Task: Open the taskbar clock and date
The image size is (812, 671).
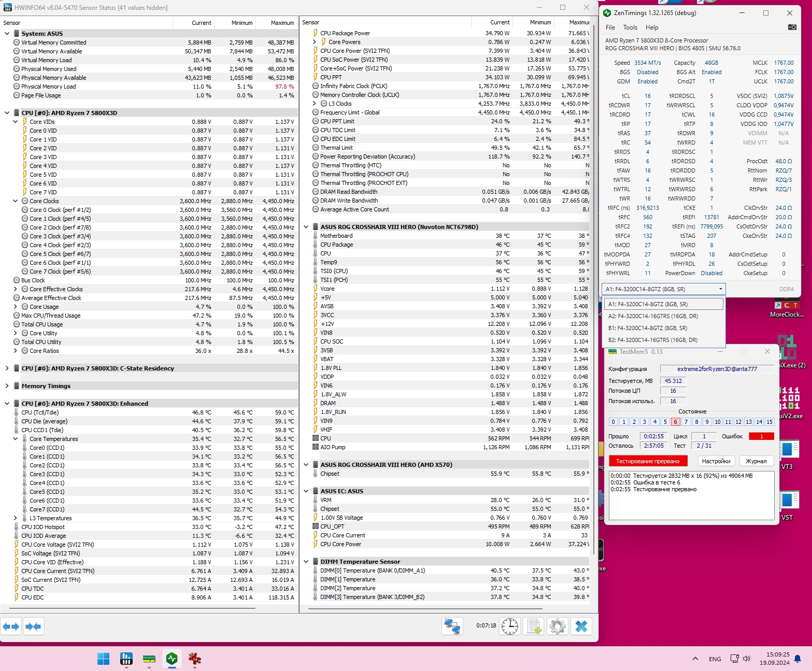Action: click(x=775, y=659)
